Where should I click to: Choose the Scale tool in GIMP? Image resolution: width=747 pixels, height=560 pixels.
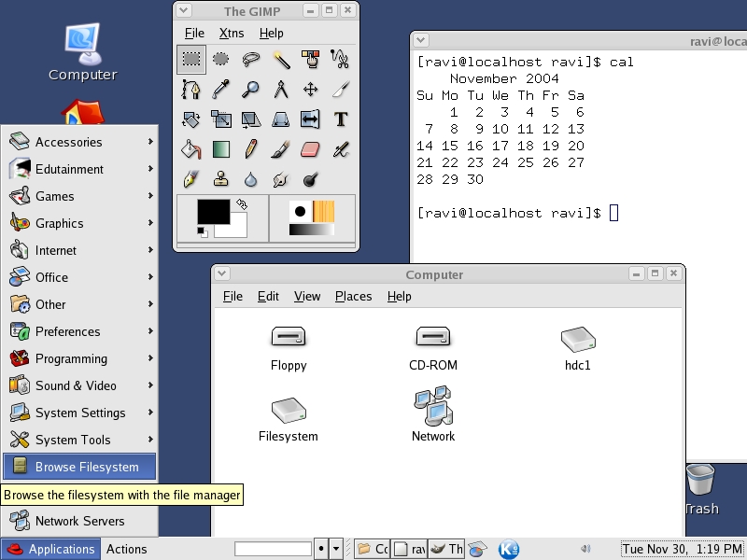[221, 119]
